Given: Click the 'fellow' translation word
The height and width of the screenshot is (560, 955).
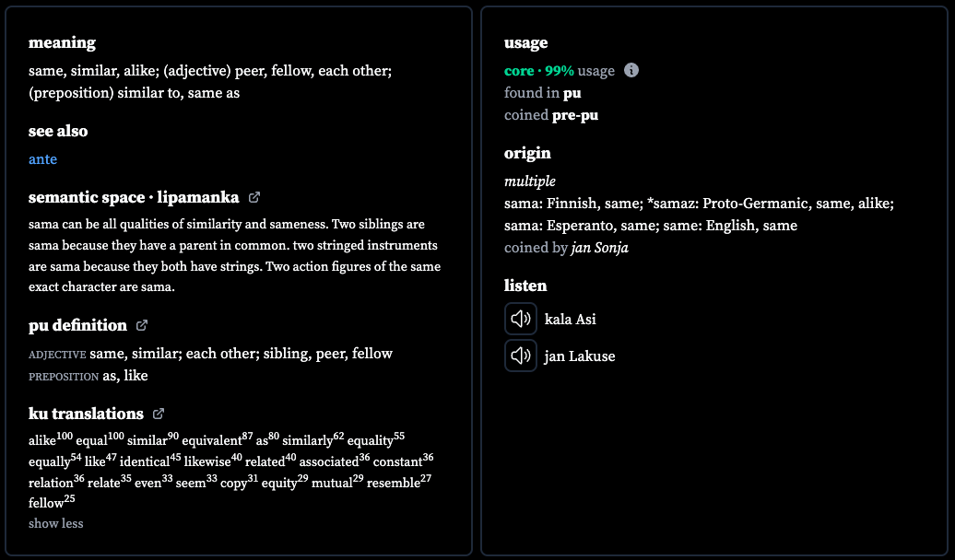Looking at the screenshot, I should pyautogui.click(x=46, y=504).
